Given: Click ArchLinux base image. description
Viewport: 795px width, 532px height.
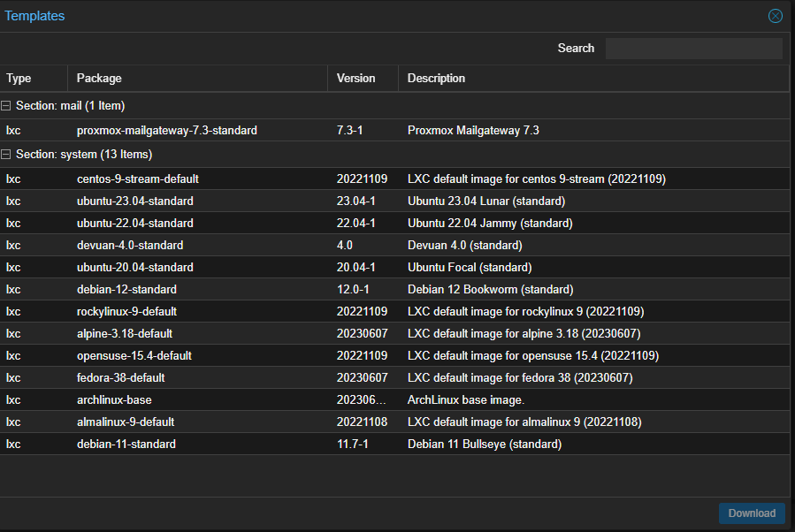Looking at the screenshot, I should [466, 399].
